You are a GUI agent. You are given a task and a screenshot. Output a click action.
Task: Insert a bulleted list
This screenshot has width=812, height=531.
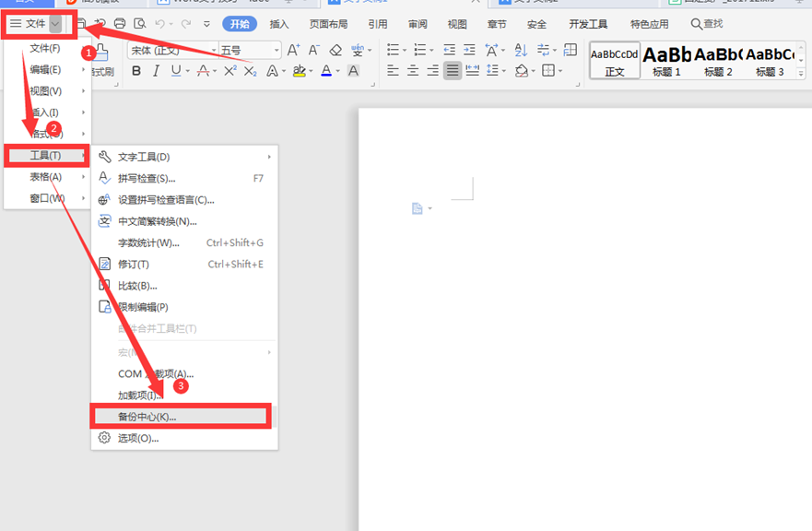(393, 50)
